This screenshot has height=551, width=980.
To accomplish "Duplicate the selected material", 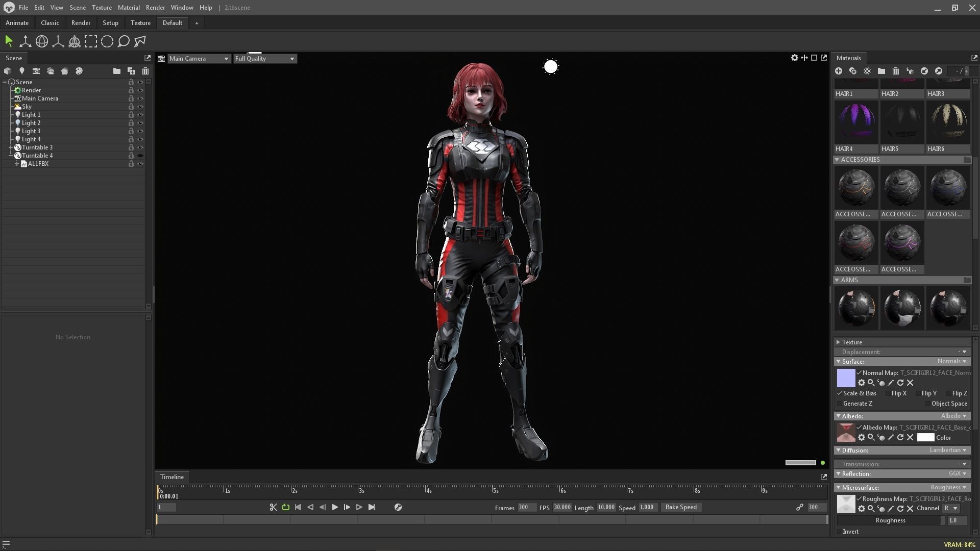I will tap(852, 71).
